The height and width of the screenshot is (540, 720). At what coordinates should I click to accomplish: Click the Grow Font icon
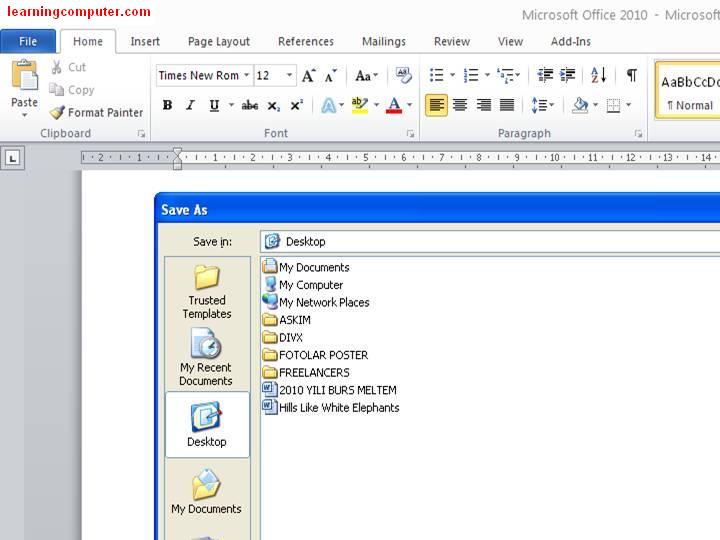click(309, 75)
